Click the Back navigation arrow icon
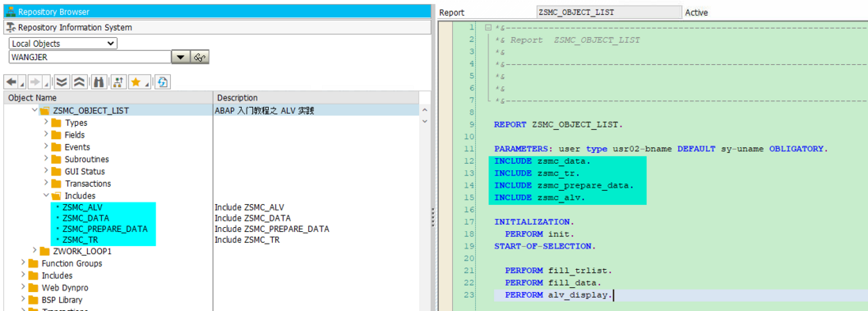Image resolution: width=868 pixels, height=311 pixels. pyautogui.click(x=12, y=82)
